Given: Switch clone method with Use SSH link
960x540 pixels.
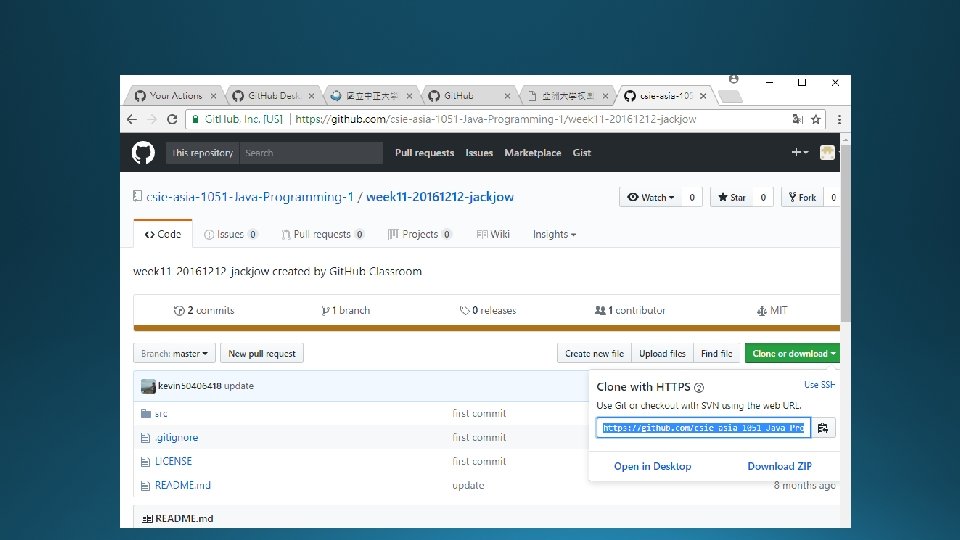Looking at the screenshot, I should pos(819,385).
